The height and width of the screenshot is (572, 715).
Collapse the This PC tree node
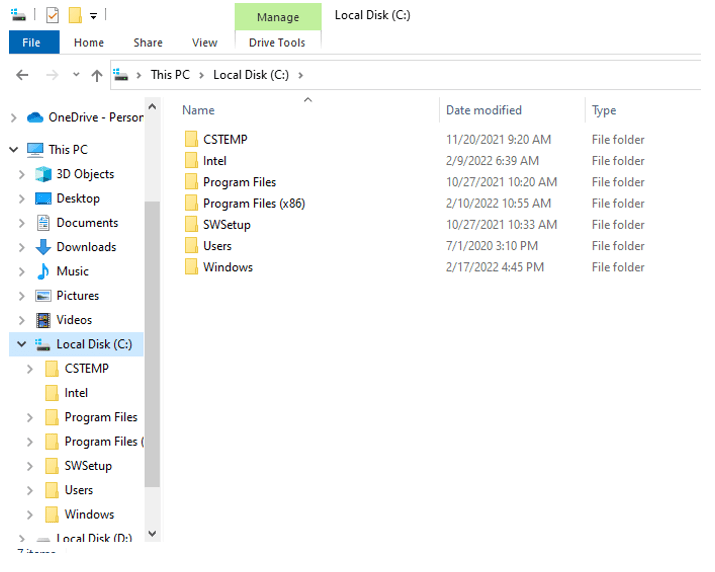point(13,150)
